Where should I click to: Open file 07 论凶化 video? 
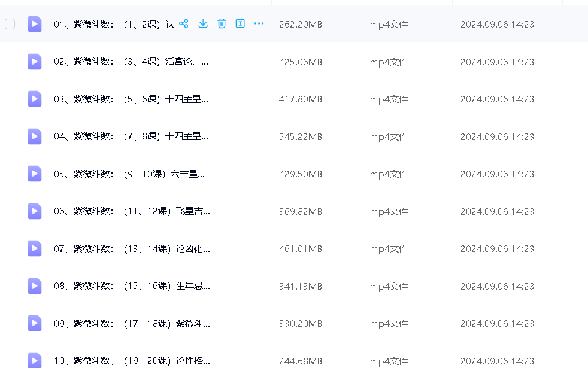coord(132,249)
